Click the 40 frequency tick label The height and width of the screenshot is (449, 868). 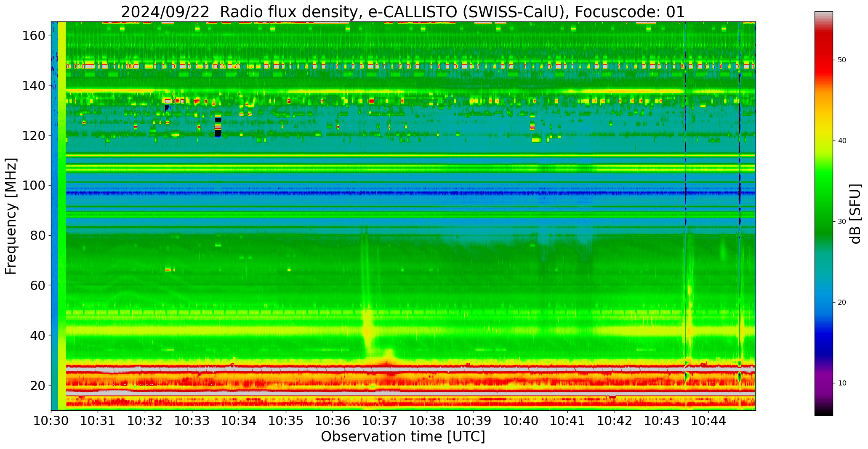(x=38, y=335)
